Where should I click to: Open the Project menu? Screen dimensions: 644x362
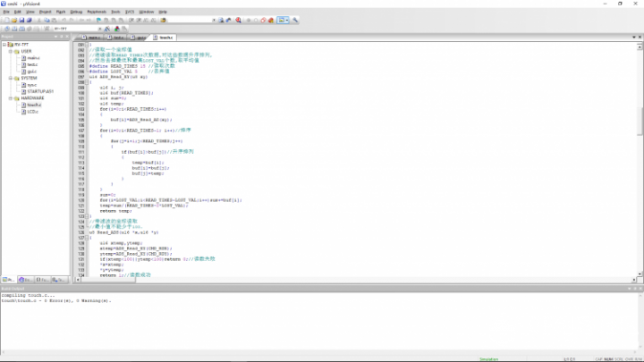pos(46,12)
